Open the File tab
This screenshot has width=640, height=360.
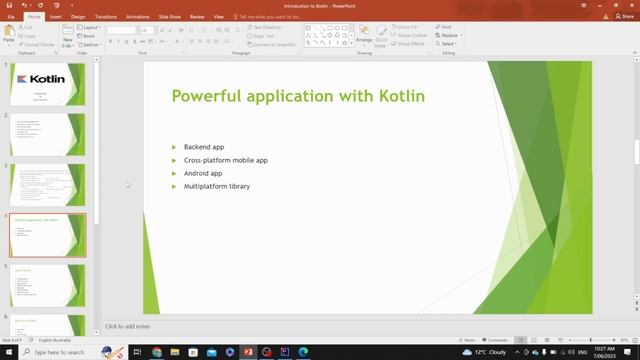[11, 17]
